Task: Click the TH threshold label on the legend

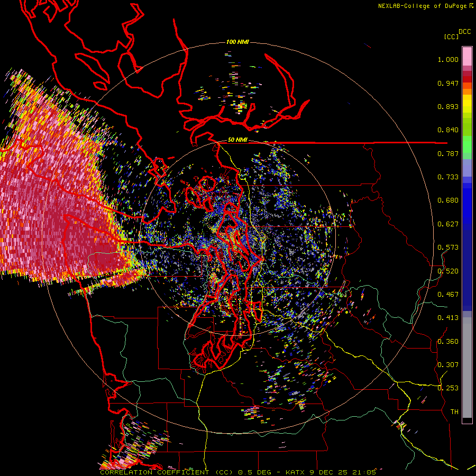Action: tap(454, 412)
